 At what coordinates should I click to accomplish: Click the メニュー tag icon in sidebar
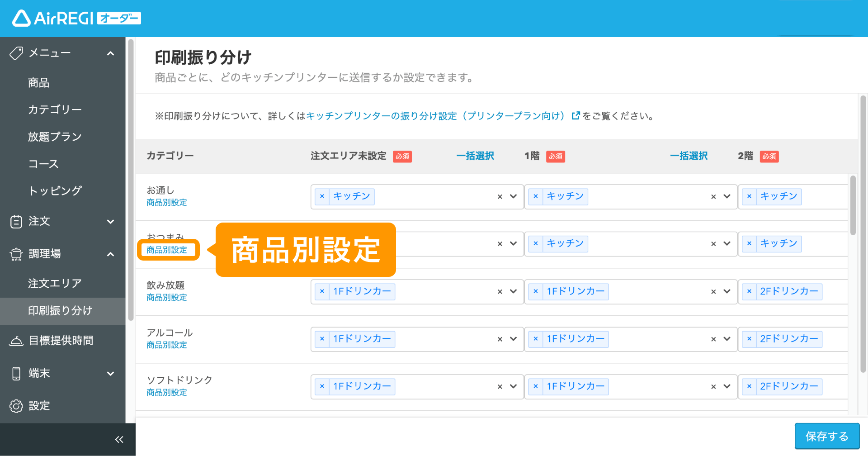pos(16,53)
